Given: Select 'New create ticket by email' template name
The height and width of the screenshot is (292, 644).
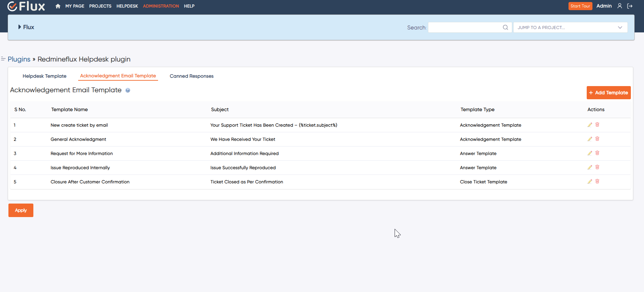Looking at the screenshot, I should (79, 125).
